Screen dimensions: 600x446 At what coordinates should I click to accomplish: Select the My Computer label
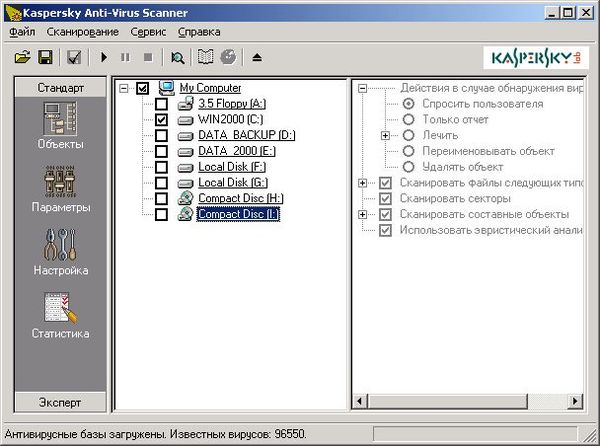click(x=210, y=88)
